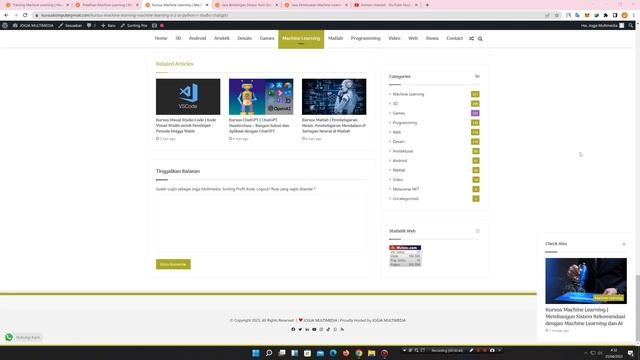This screenshot has height=360, width=640.
Task: Open a new browser tab with the plus
Action: tap(427, 5)
